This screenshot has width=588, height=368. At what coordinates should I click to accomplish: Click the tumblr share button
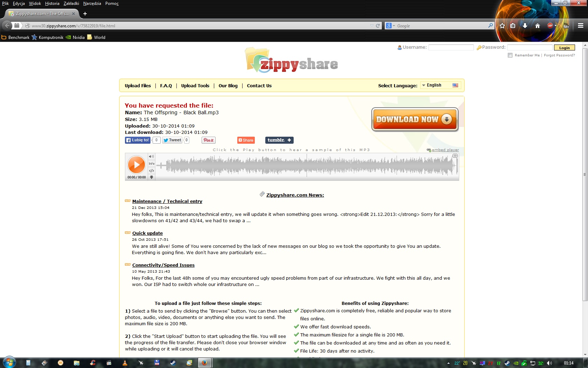tap(279, 140)
